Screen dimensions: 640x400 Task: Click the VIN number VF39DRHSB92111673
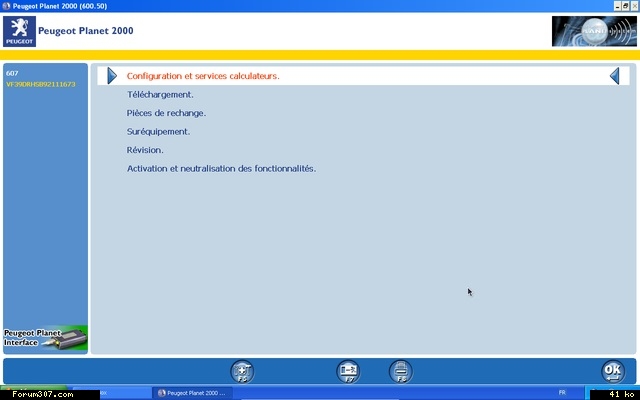(40, 84)
